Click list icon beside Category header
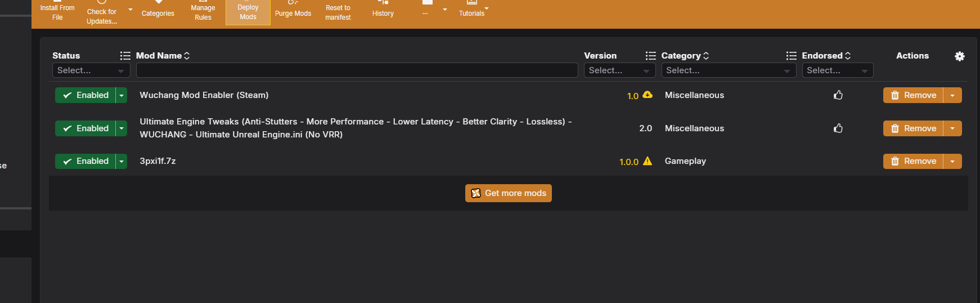This screenshot has width=980, height=303. 792,56
